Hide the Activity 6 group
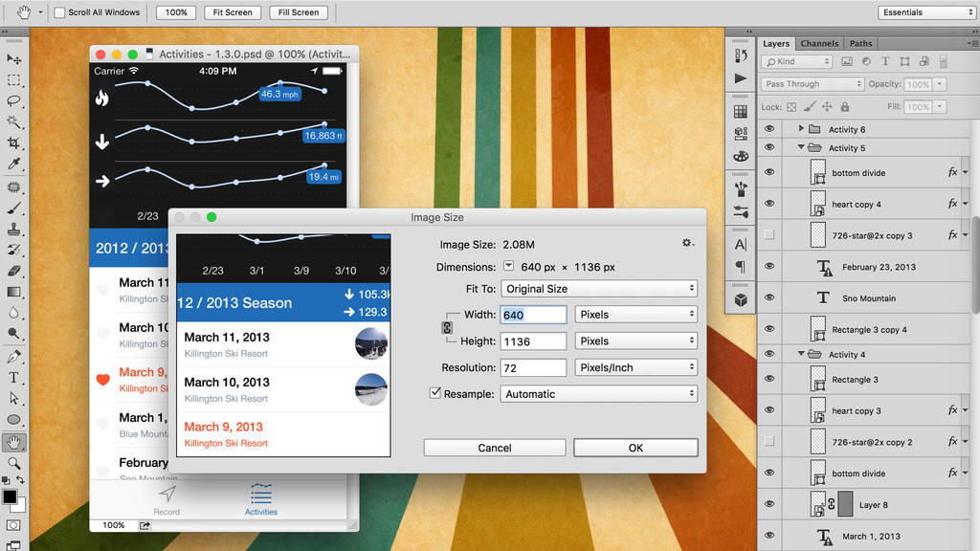 pos(769,129)
